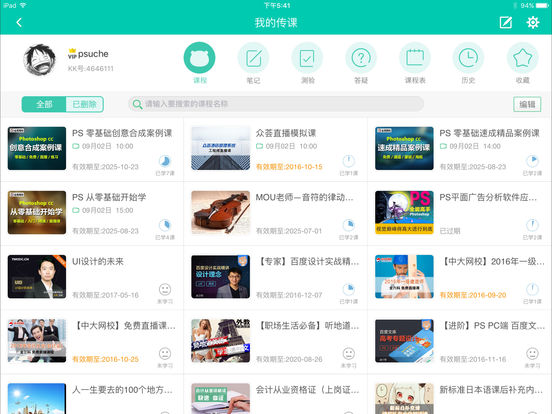
Task: Open 众荟直播模拟课 course title
Action: [286, 133]
